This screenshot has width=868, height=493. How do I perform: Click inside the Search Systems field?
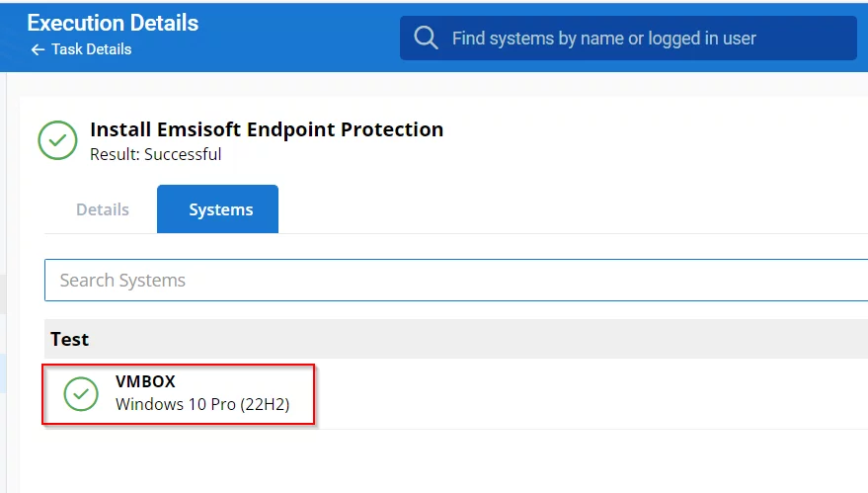(454, 281)
